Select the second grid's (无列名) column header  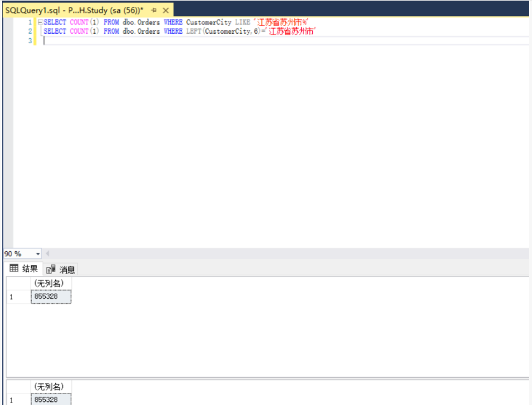pyautogui.click(x=51, y=387)
